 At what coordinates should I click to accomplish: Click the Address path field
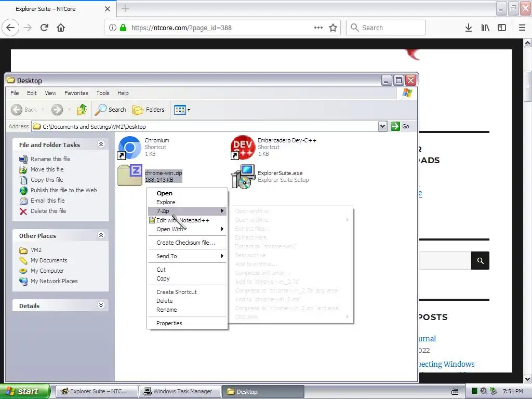click(x=205, y=127)
